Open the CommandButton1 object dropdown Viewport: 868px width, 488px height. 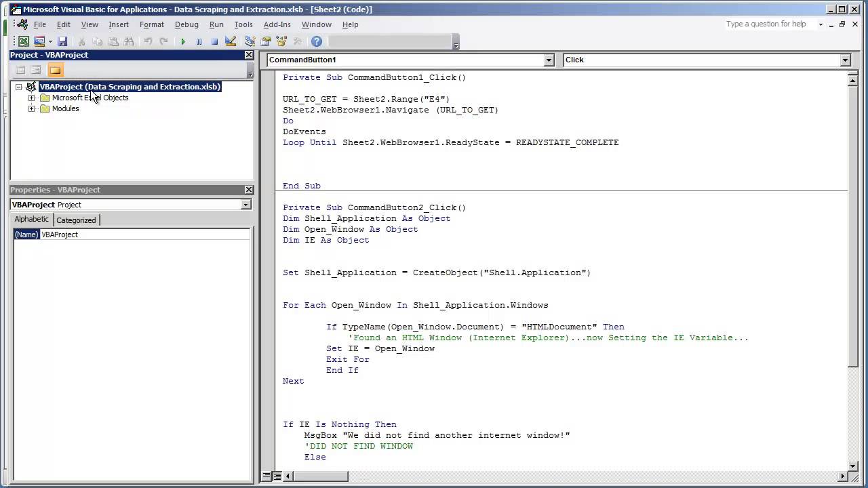(549, 60)
